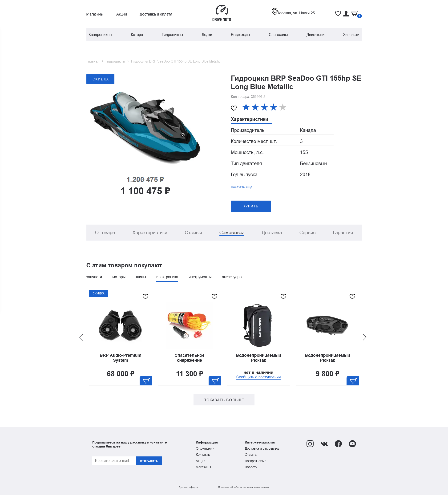Screen dimensions: 448x495
Task: Toggle favorite heart under the jet ski title
Action: tap(234, 108)
